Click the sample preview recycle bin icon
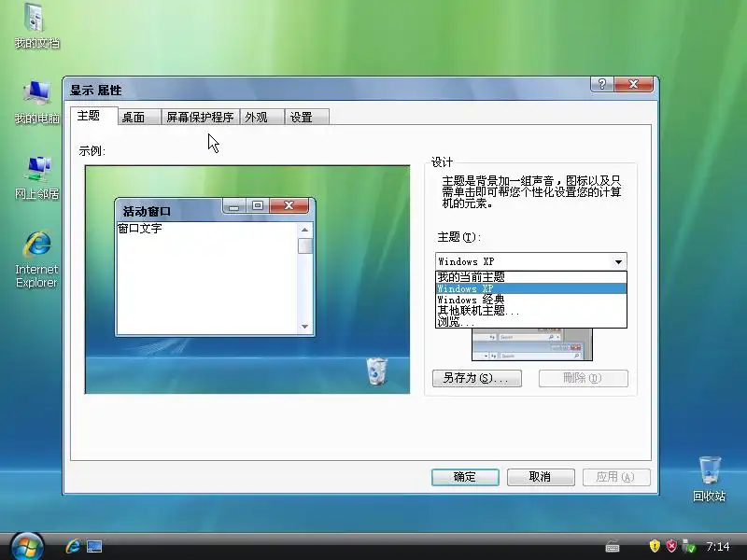 point(376,371)
